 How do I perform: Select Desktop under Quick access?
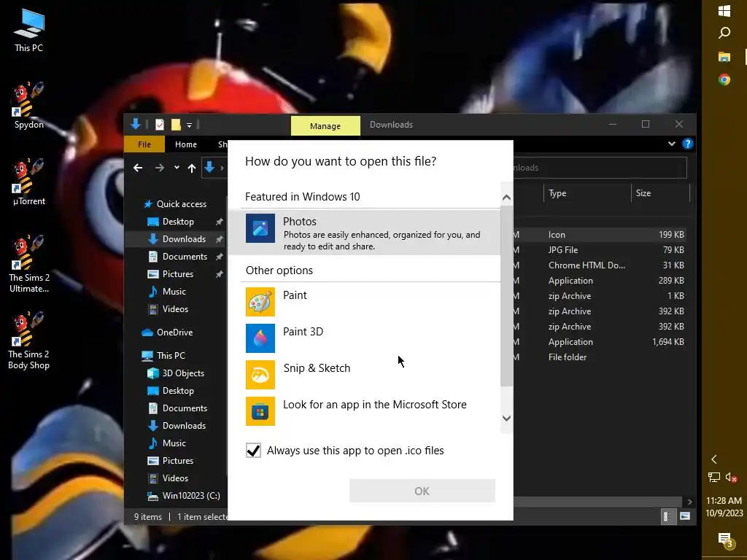(178, 222)
